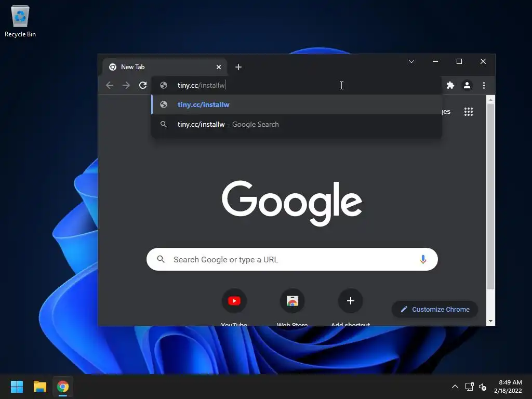Show hidden system tray icons

(x=455, y=387)
